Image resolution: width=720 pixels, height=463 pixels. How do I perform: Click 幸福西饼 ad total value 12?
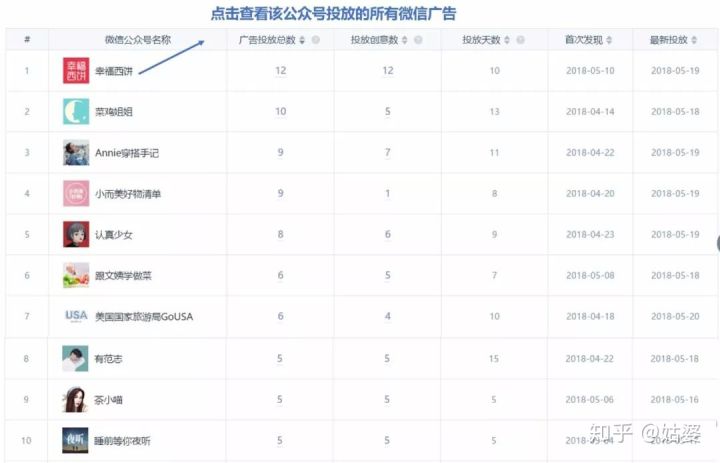click(x=281, y=71)
